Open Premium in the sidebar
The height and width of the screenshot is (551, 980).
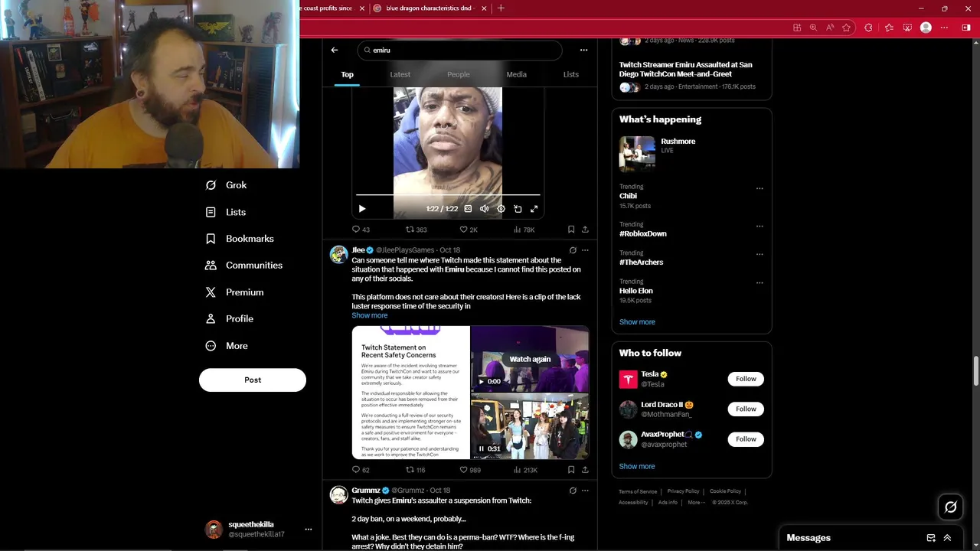pos(234,292)
